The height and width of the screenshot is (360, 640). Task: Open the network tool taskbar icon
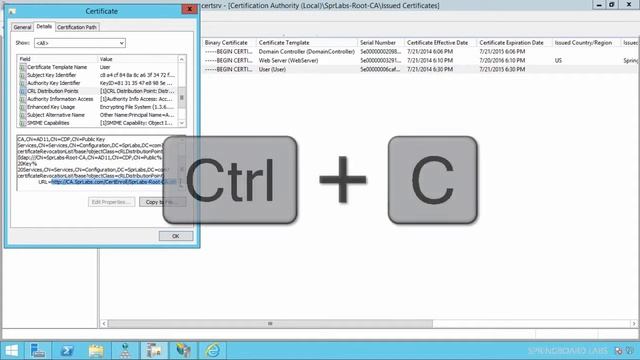(125, 350)
